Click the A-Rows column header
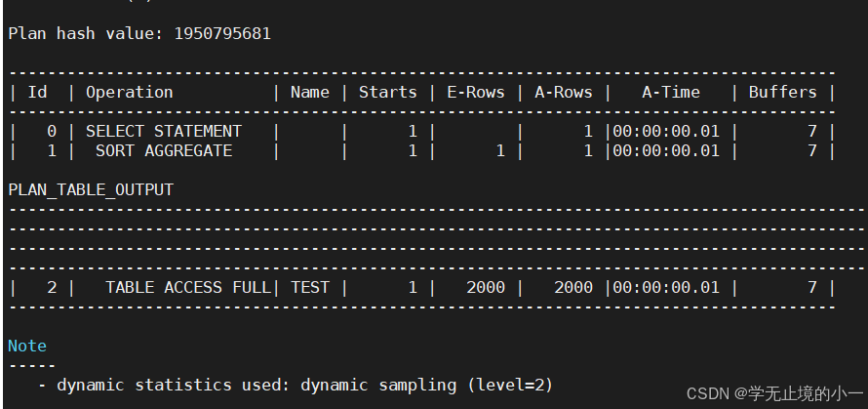868x409 pixels. [x=564, y=92]
